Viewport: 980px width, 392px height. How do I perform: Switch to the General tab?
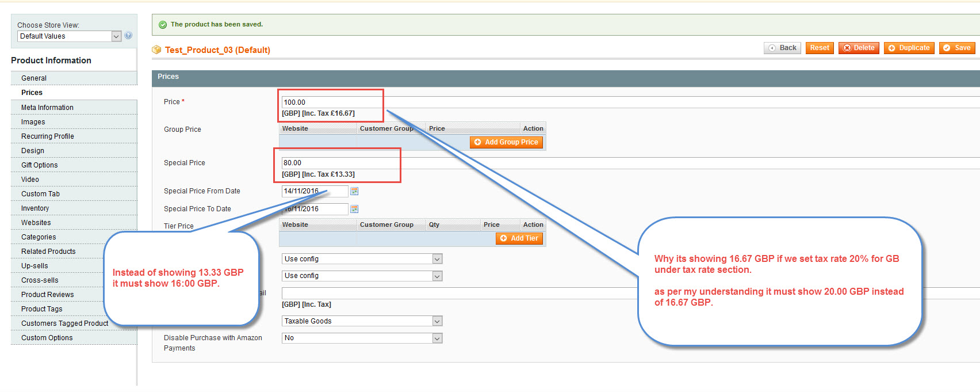[x=34, y=78]
